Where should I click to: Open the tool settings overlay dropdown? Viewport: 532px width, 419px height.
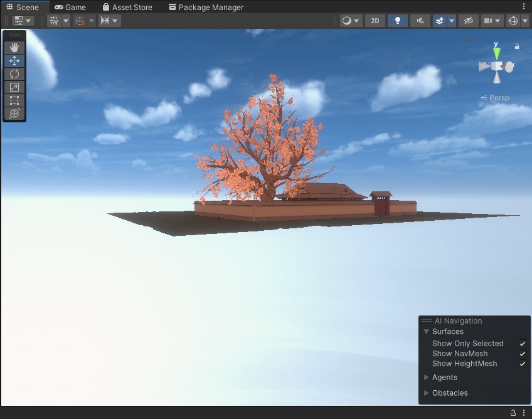coord(23,21)
